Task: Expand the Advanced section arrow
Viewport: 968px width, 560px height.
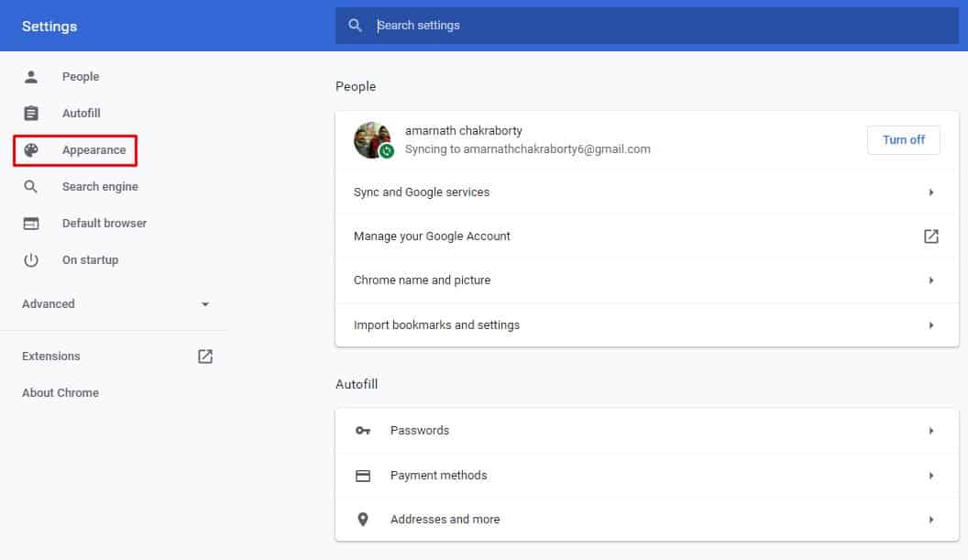Action: 205,304
